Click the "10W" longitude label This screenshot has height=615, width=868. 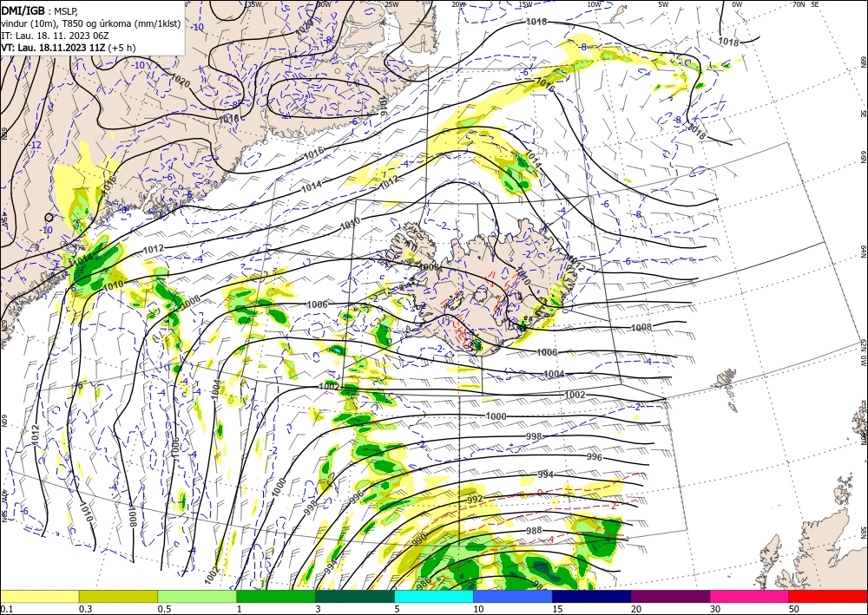click(x=594, y=4)
